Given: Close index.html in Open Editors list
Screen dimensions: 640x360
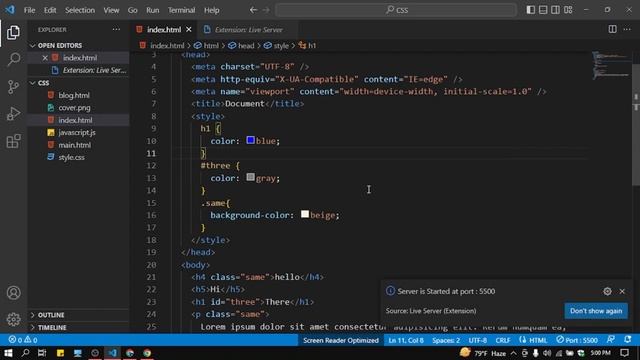Looking at the screenshot, I should tap(45, 58).
